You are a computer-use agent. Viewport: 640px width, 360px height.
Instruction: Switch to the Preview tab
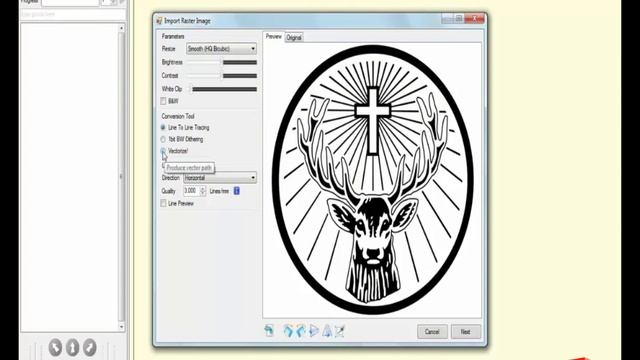(273, 36)
